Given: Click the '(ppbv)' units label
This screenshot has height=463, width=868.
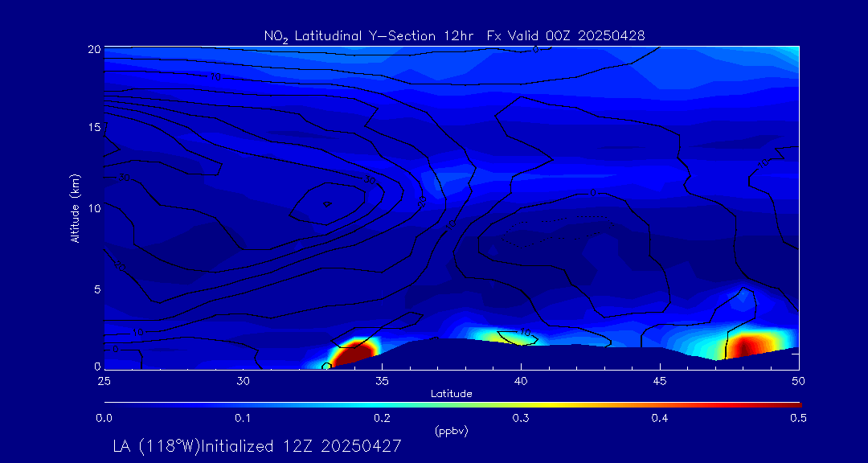Looking at the screenshot, I should pyautogui.click(x=452, y=432).
